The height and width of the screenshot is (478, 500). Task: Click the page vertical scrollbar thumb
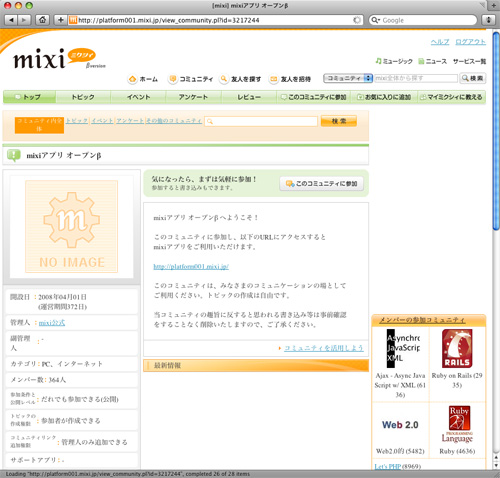coord(496,130)
